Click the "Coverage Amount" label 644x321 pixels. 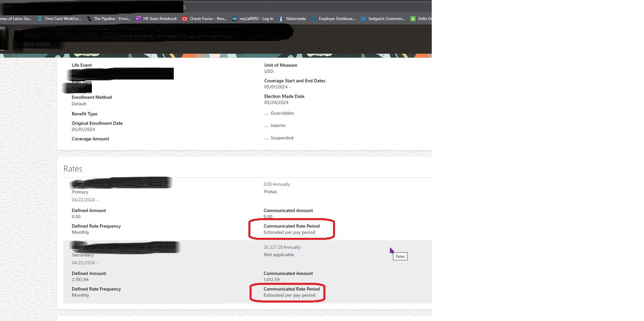point(90,139)
